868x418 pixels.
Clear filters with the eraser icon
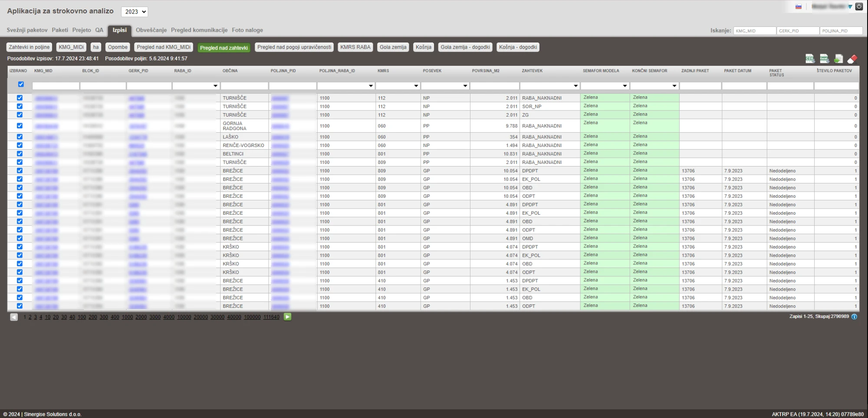(x=852, y=59)
